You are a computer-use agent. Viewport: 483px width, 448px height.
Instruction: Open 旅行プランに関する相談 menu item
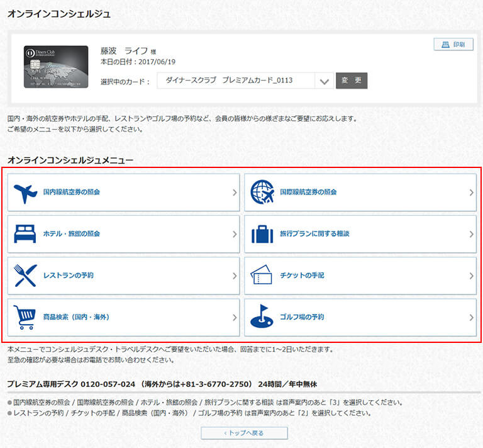[314, 234]
